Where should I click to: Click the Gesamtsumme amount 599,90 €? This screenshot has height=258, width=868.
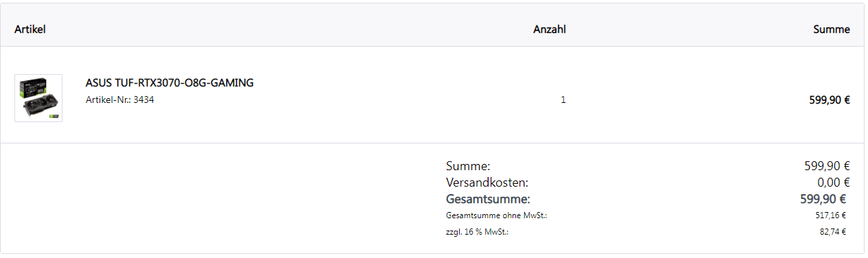click(x=823, y=200)
